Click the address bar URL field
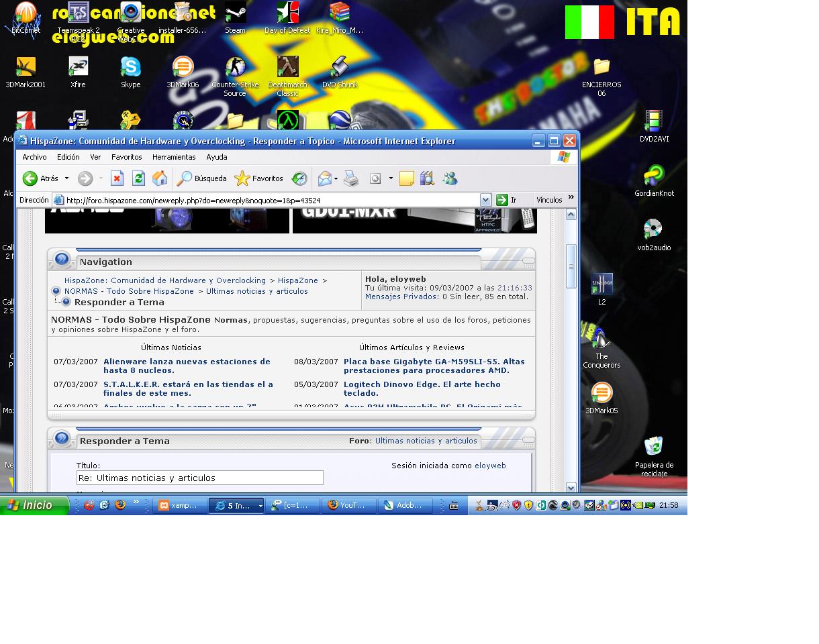 pos(272,200)
